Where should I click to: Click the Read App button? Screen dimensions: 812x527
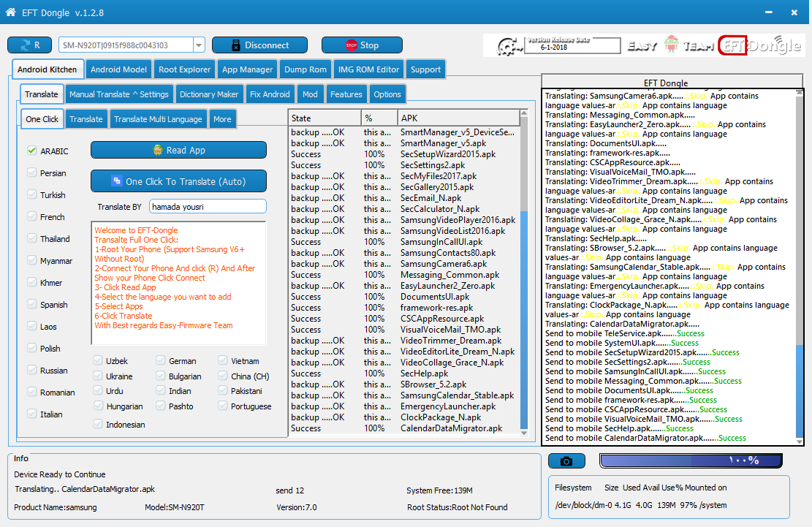pyautogui.click(x=178, y=150)
